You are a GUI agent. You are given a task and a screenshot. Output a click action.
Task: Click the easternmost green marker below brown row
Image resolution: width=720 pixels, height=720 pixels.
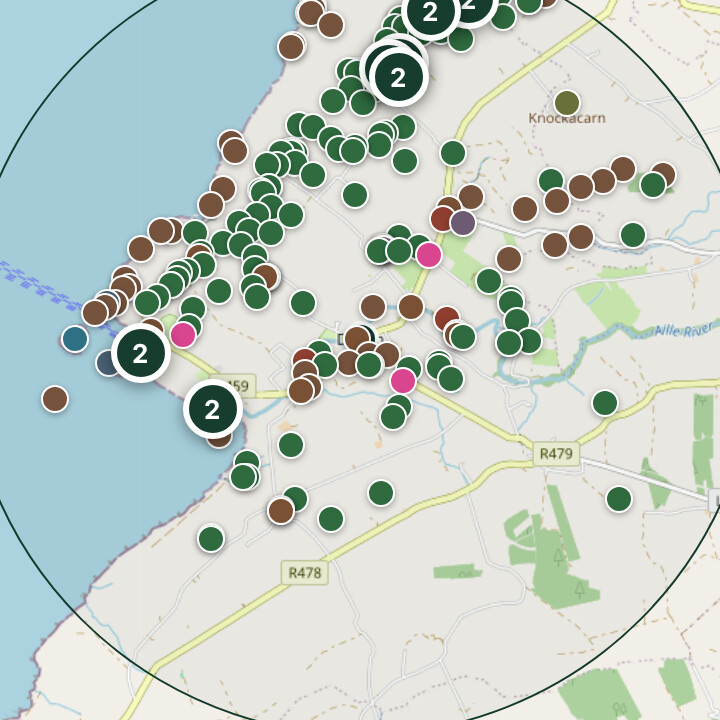633,235
